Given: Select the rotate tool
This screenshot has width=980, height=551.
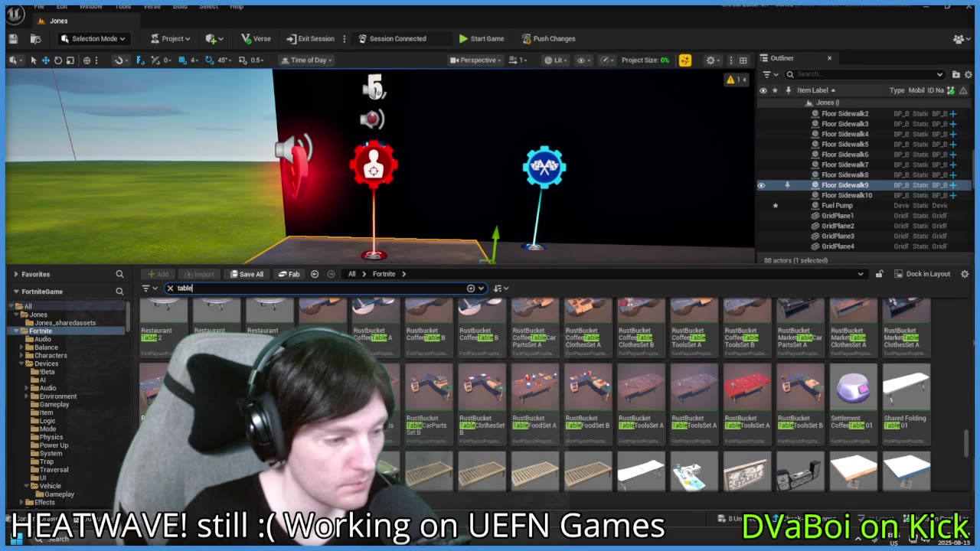Looking at the screenshot, I should coord(58,60).
